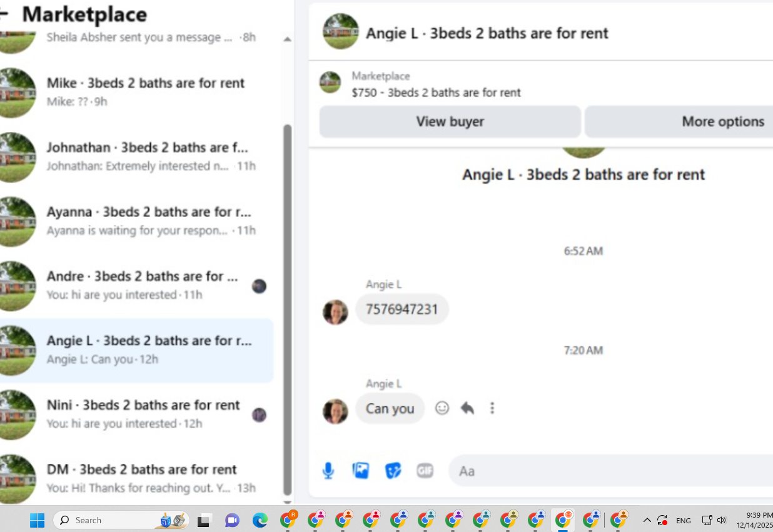This screenshot has width=773, height=532.
Task: Open Chrome window with orange R badge
Action: click(289, 519)
